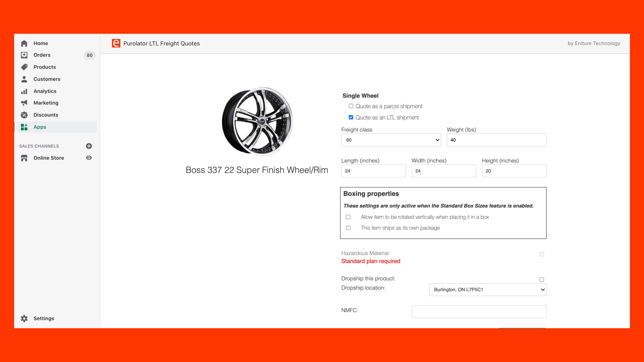Check Allow item to be rotated vertically
Viewport: 644px width, 362px height.
click(x=348, y=217)
